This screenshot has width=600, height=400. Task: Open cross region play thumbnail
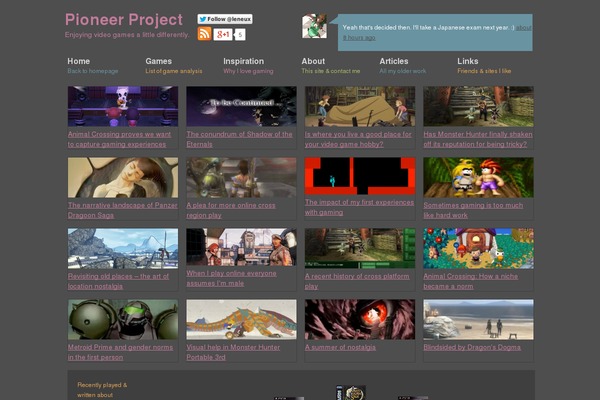[x=241, y=178]
